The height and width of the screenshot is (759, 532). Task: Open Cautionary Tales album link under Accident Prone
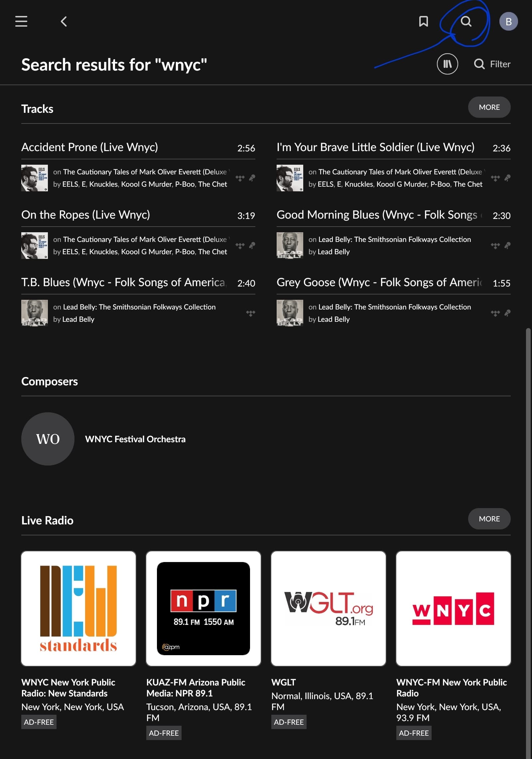coord(146,172)
